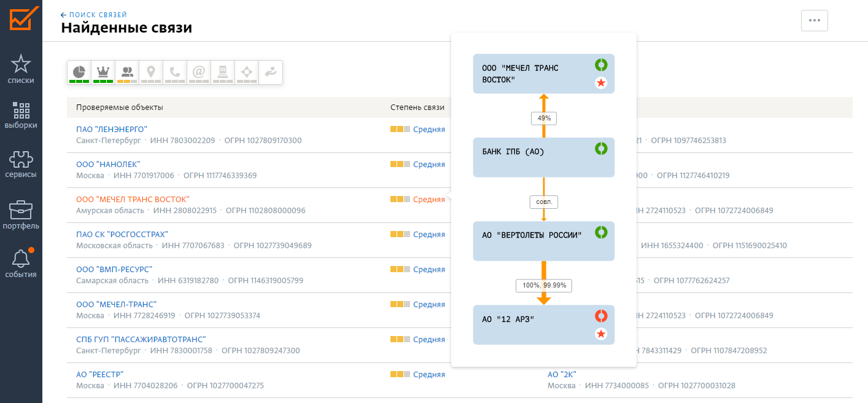Screen dimensions: 868x403
Task: Open ПАО СК "РОСГОССТРАХ" company link
Action: pyautogui.click(x=122, y=234)
